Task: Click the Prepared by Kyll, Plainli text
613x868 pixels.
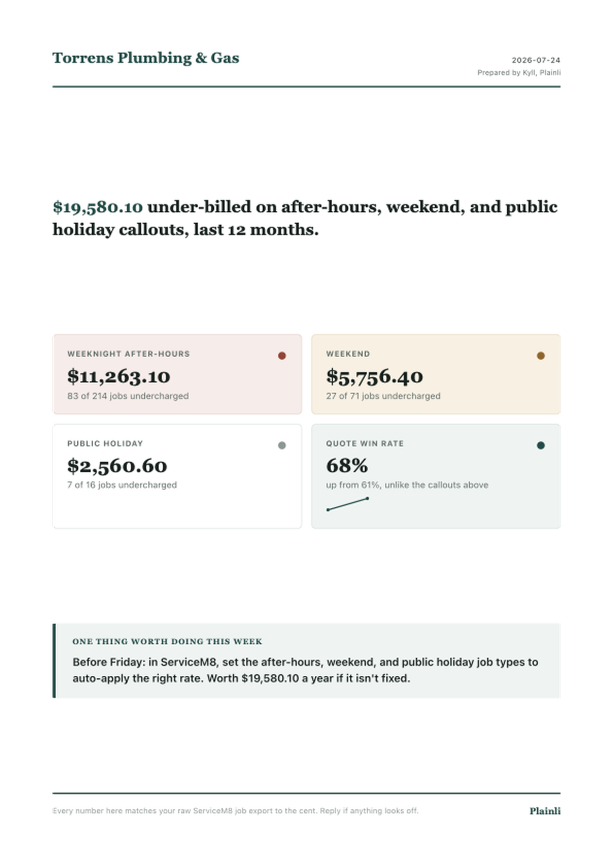Action: tap(519, 73)
